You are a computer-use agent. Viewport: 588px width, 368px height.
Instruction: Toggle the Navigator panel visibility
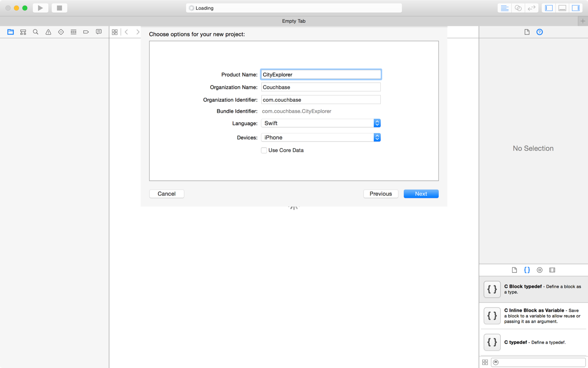(548, 8)
